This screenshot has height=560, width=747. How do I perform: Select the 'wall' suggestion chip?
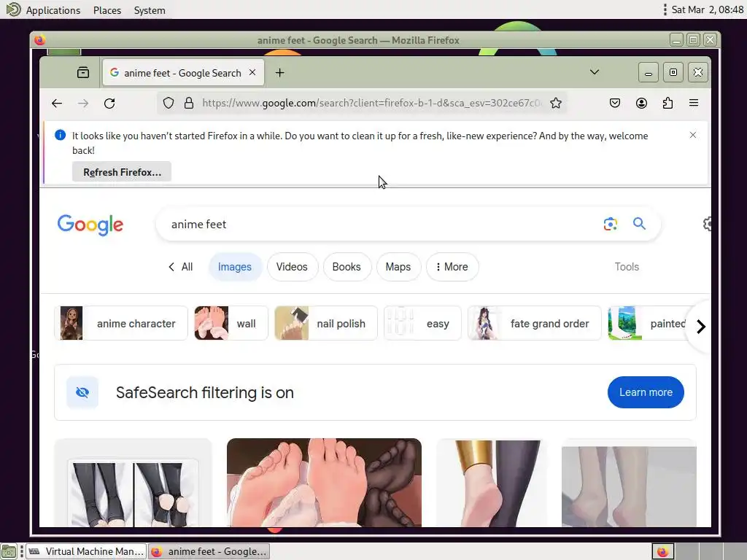(x=231, y=323)
